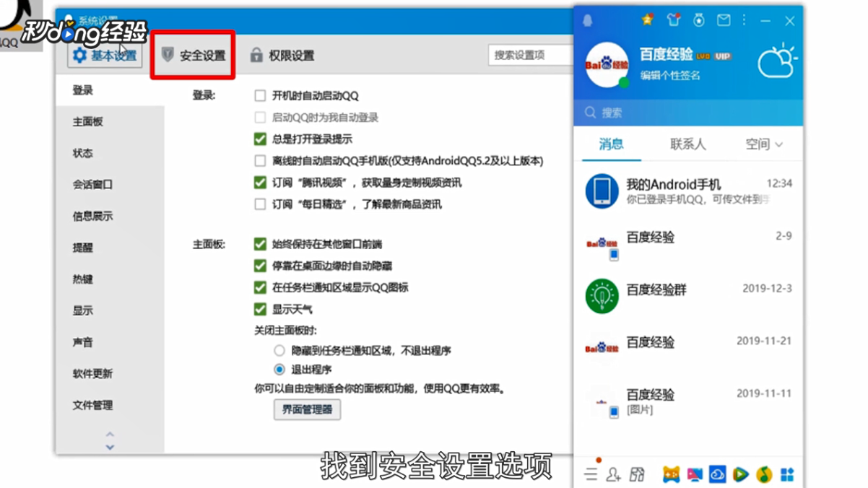Switch to 联系人 tab in QQ panel
Screen dimensions: 868x488
[688, 144]
